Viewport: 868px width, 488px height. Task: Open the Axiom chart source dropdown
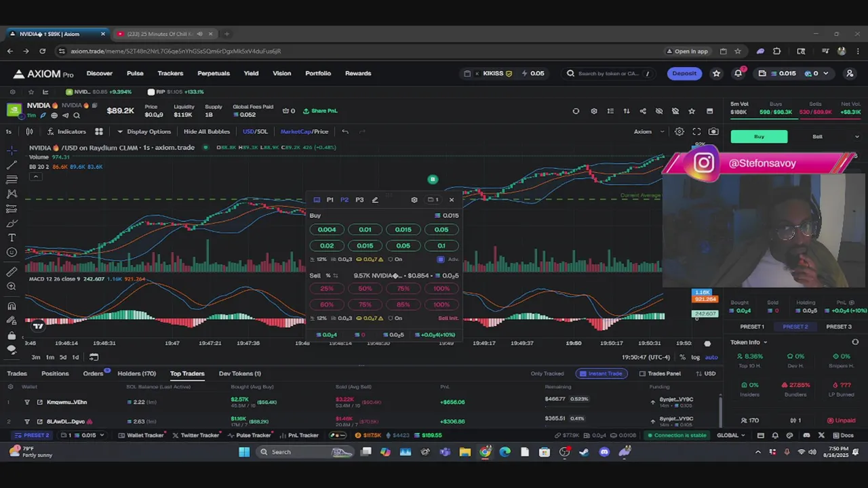coord(649,131)
